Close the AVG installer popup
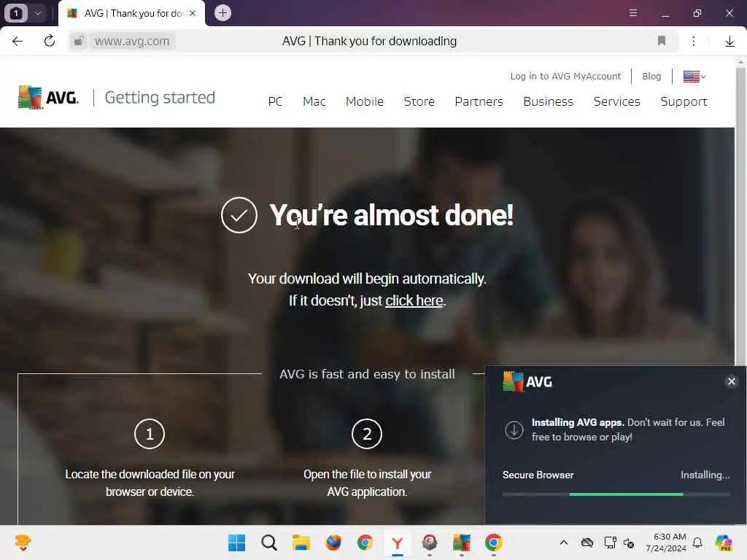 point(731,381)
